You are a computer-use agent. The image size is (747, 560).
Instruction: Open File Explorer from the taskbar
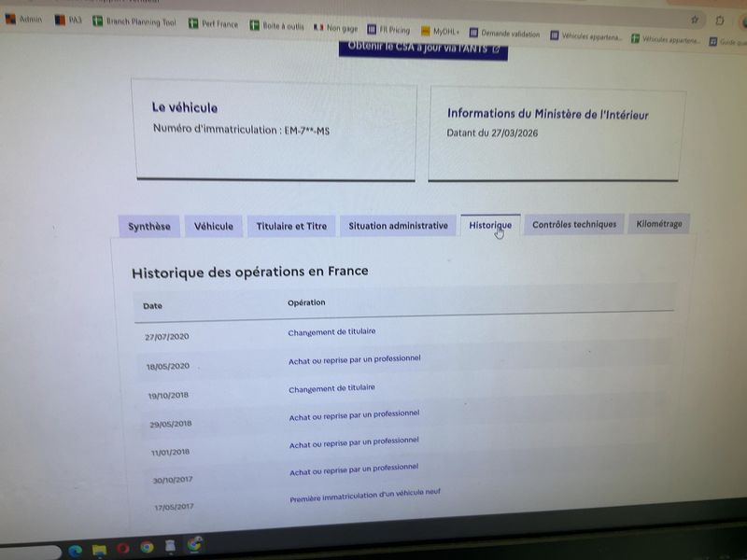point(99,551)
